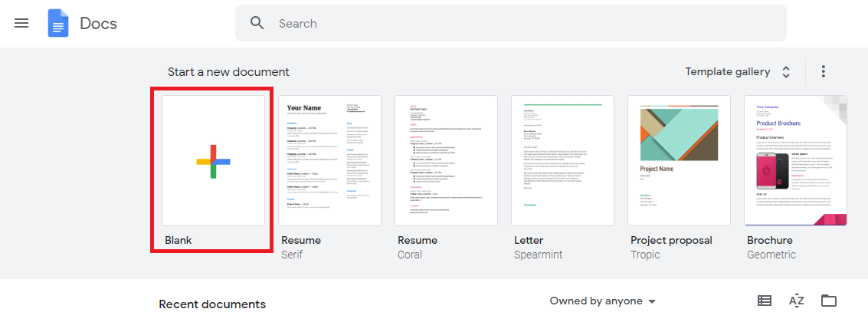
Task: Open the three-dot more options menu
Action: pos(824,71)
